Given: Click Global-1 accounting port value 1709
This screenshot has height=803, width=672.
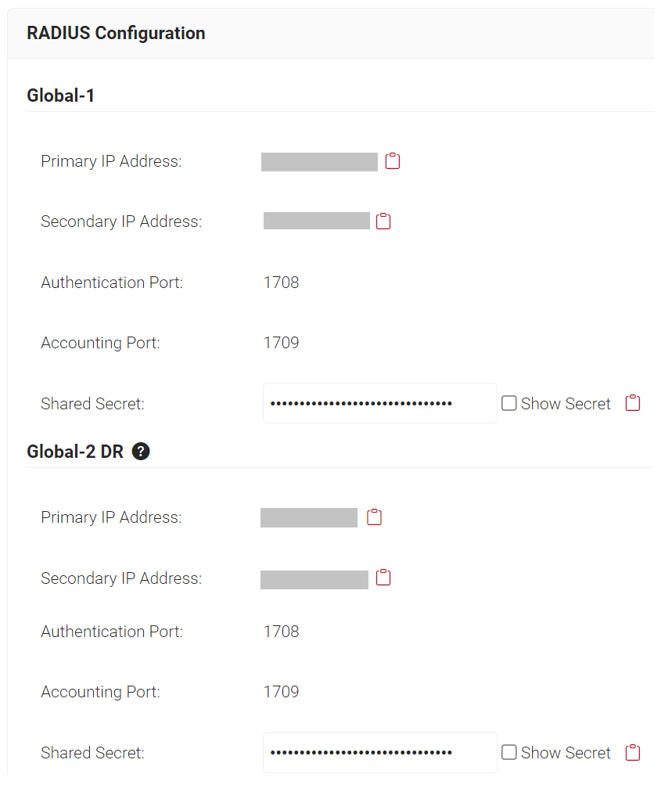Looking at the screenshot, I should click(x=281, y=343).
